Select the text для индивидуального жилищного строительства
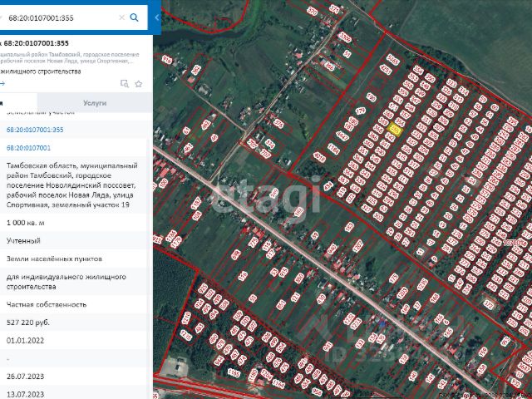532x399 pixels. pyautogui.click(x=66, y=282)
